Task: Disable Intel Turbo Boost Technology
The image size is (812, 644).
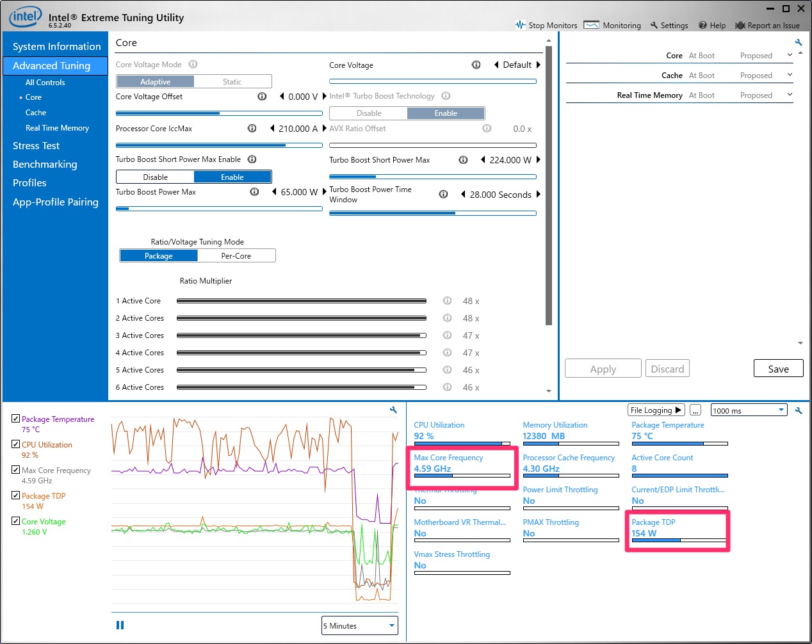Action: pyautogui.click(x=369, y=113)
